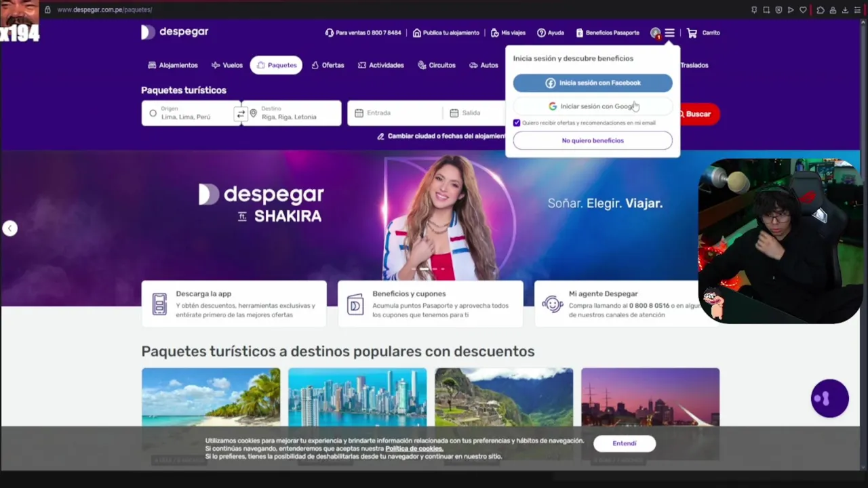Click the location pin icon in Destino

click(253, 113)
